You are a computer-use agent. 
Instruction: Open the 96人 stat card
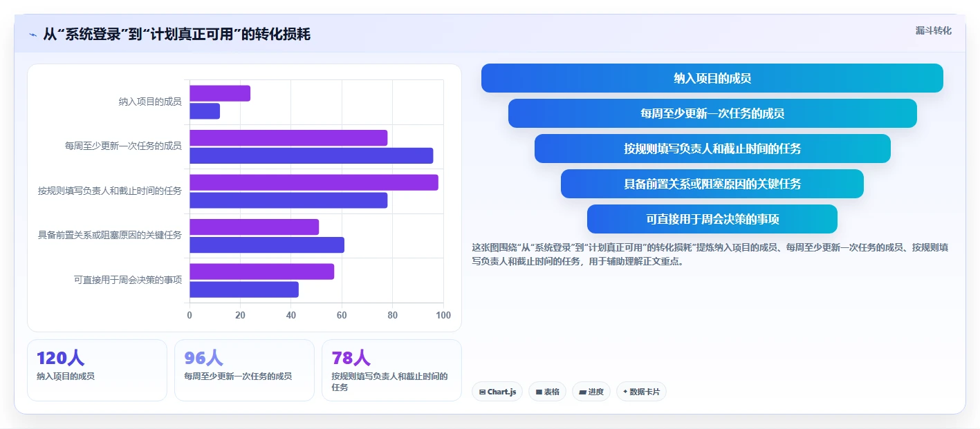(x=244, y=370)
